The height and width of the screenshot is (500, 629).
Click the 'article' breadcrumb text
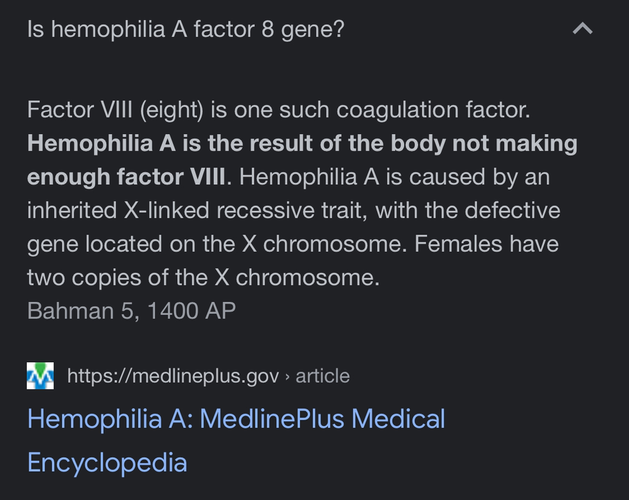pos(322,376)
